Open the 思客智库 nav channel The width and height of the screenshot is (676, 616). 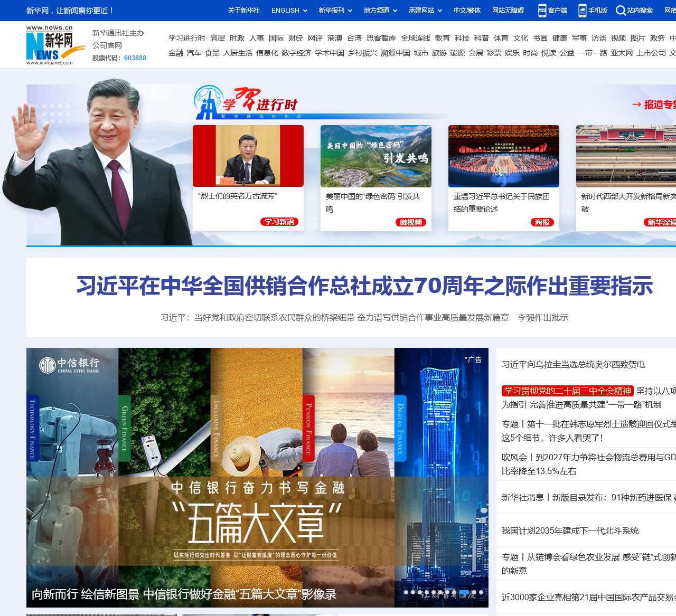click(x=381, y=38)
